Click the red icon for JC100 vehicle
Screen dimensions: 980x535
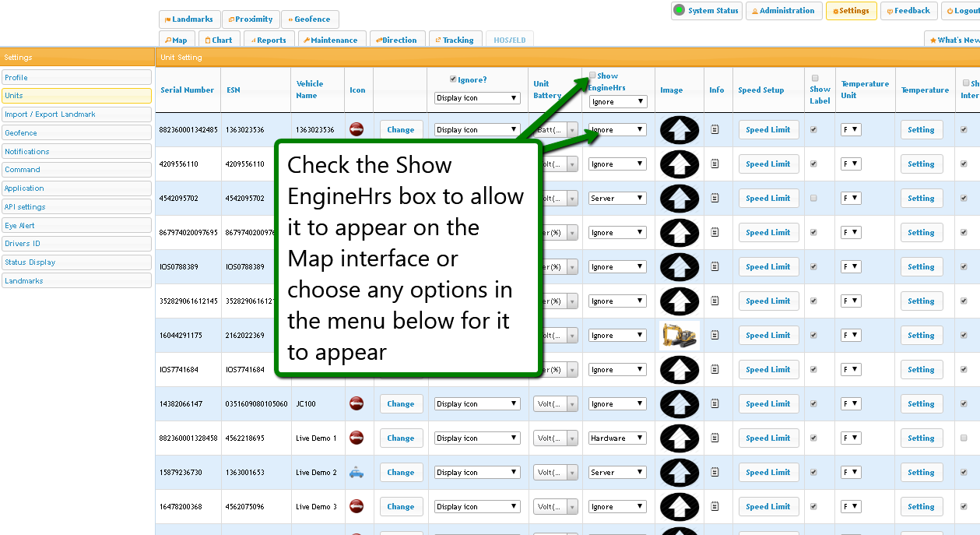(357, 403)
